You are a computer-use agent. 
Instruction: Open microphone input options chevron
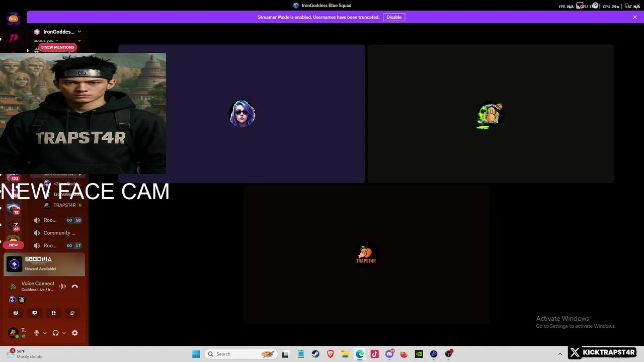(45, 333)
